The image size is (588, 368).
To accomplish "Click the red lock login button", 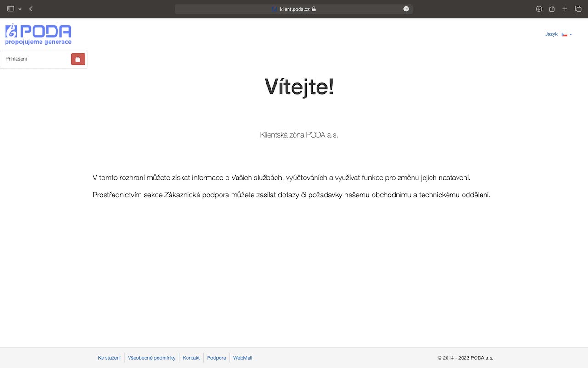I will [78, 59].
